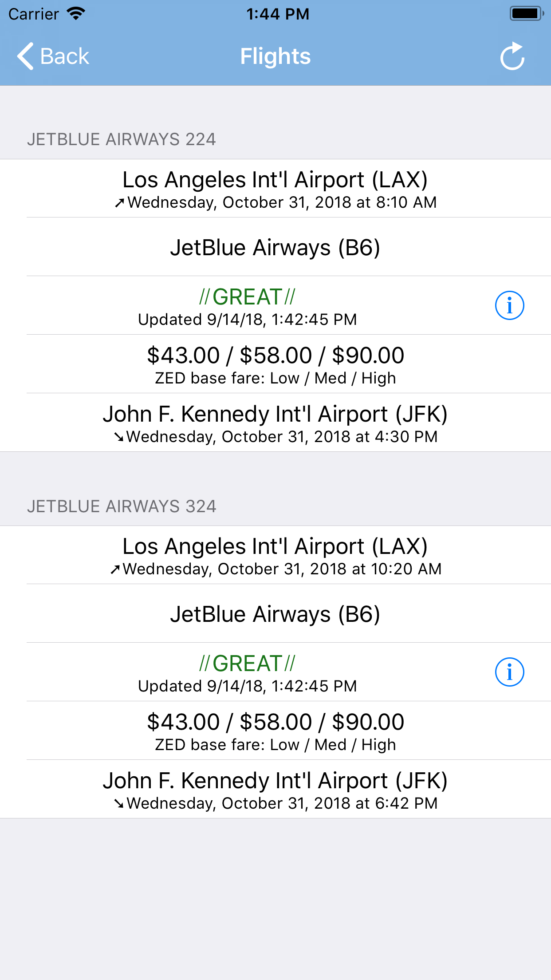
Task: Tap the GREAT status for flight 324
Action: tap(247, 664)
